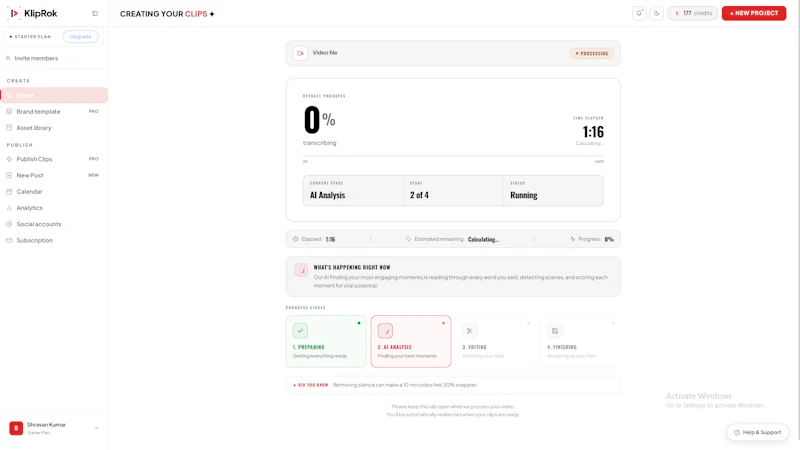Click the Subscription card icon
The height and width of the screenshot is (450, 800).
click(9, 240)
